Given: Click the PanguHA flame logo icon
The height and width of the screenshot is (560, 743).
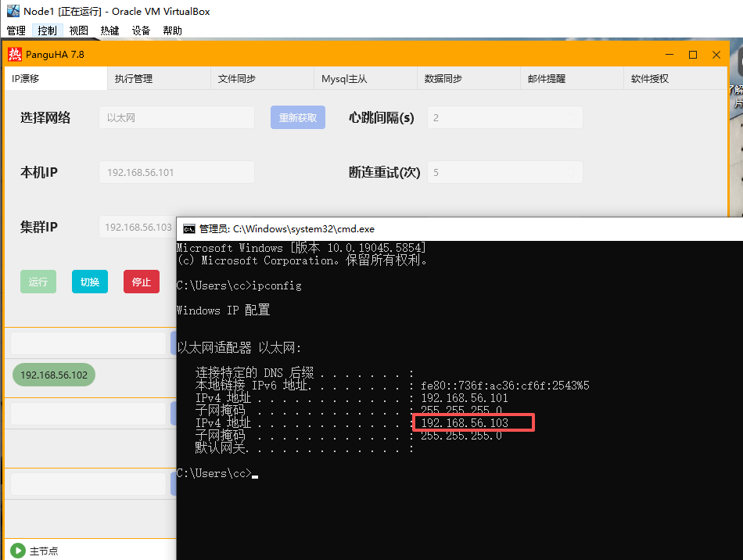Looking at the screenshot, I should tap(13, 54).
